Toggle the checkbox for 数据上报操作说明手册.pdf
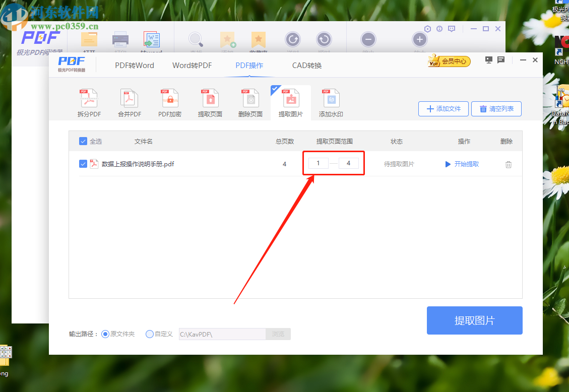 point(83,163)
